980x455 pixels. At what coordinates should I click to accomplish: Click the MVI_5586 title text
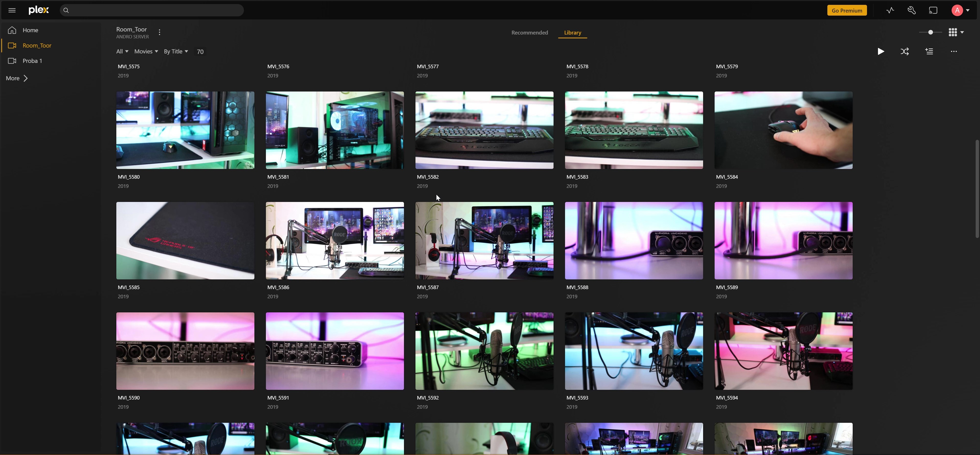pyautogui.click(x=278, y=287)
